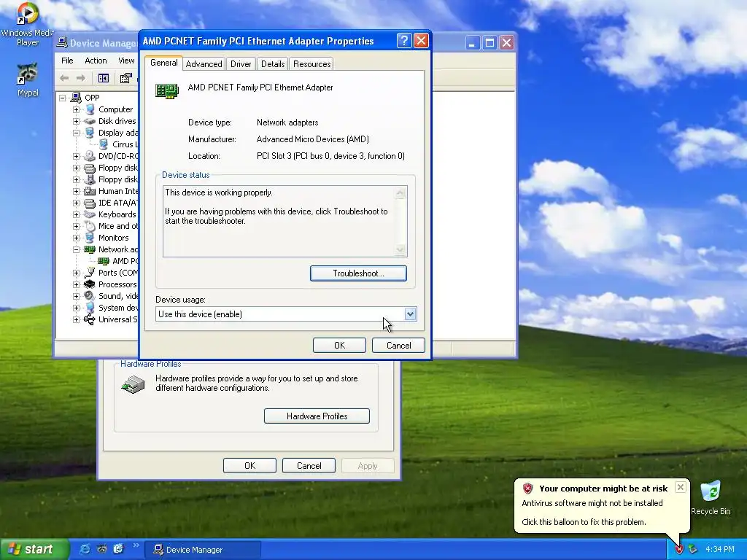Open Windows Media Player desktop shortcut
This screenshot has width=747, height=560.
coord(27,25)
